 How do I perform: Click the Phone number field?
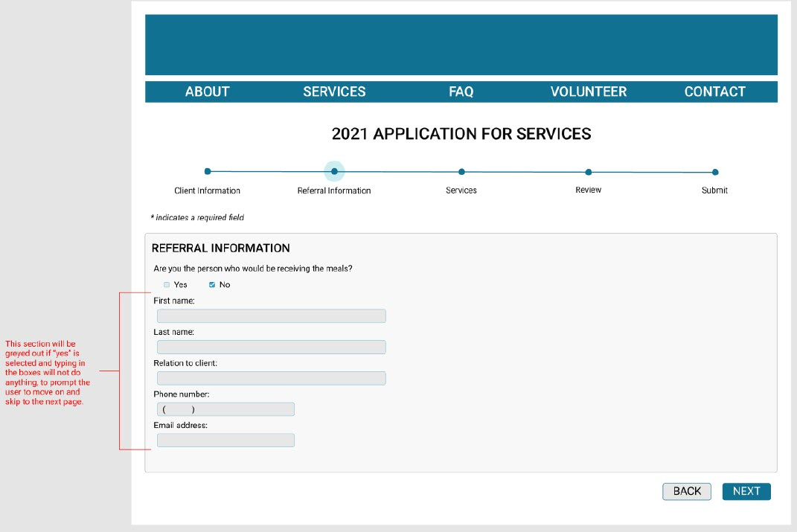225,408
